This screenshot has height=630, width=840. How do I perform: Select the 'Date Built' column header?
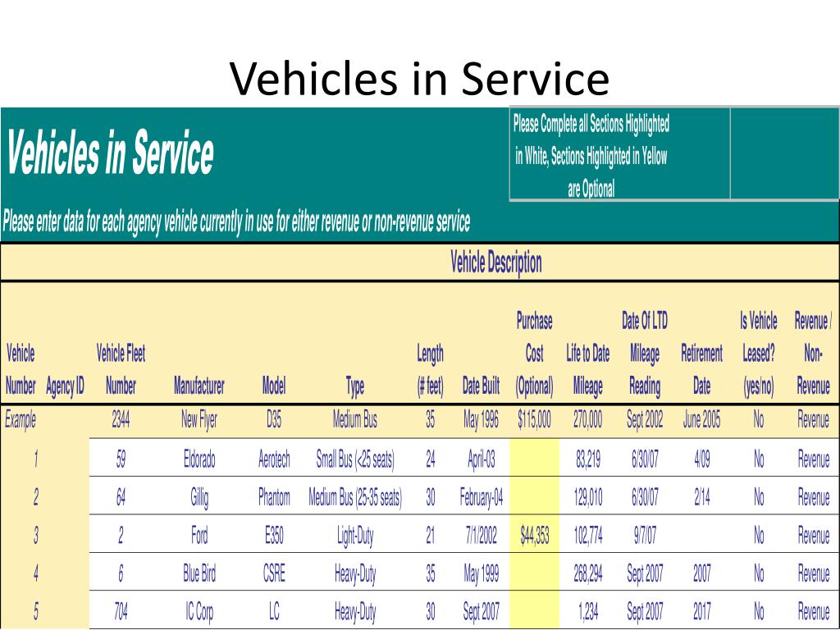[x=481, y=386]
